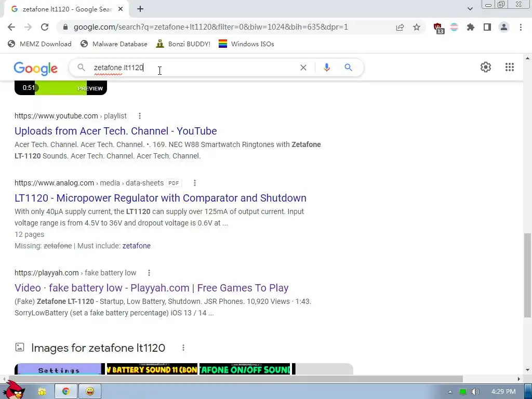This screenshot has width=532, height=399.
Task: Submit search with blue magnifier icon
Action: click(348, 68)
